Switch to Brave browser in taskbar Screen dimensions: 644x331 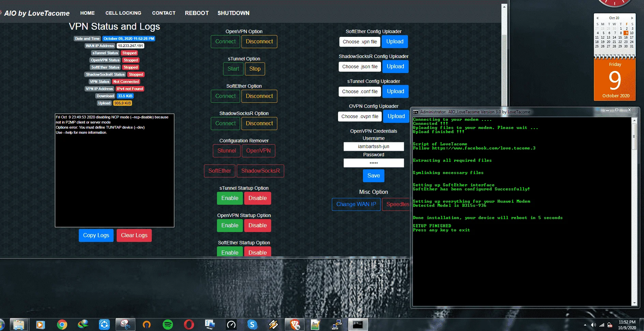point(295,325)
